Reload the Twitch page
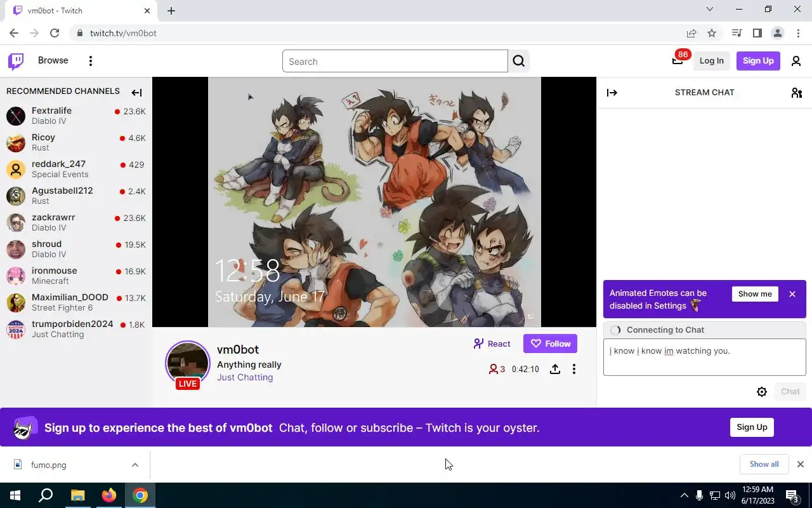The image size is (812, 508). pyautogui.click(x=55, y=33)
